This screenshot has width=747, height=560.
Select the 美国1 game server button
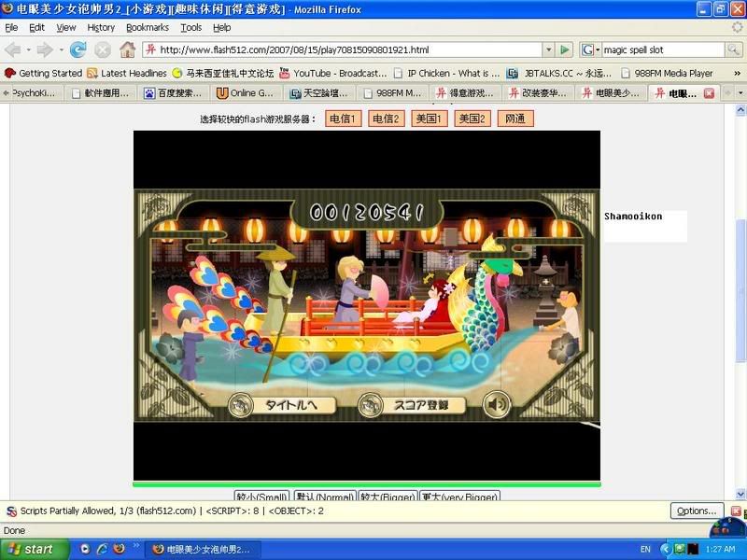[x=429, y=119]
